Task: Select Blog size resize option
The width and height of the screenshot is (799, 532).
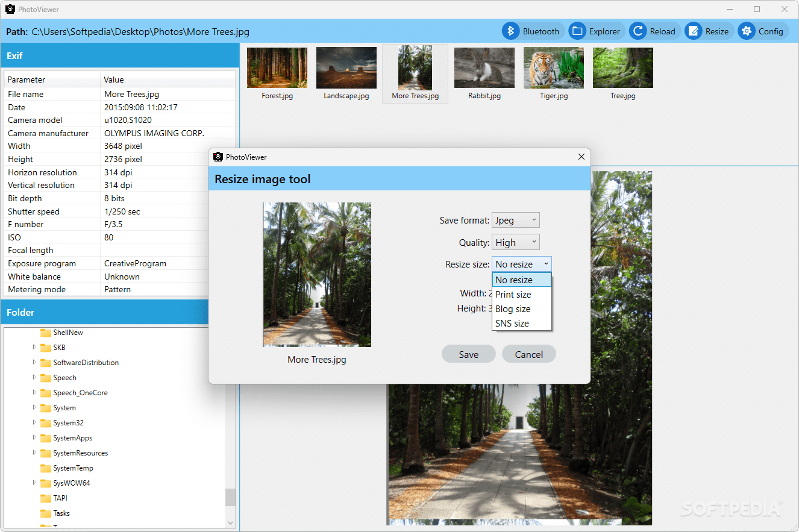Action: (x=512, y=308)
